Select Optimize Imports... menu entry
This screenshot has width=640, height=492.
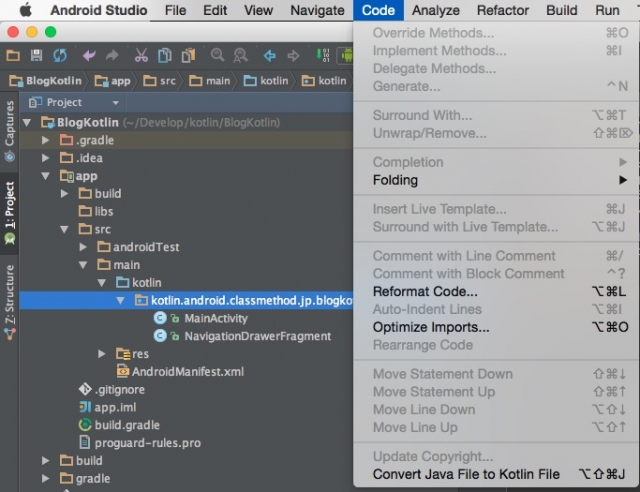(431, 327)
